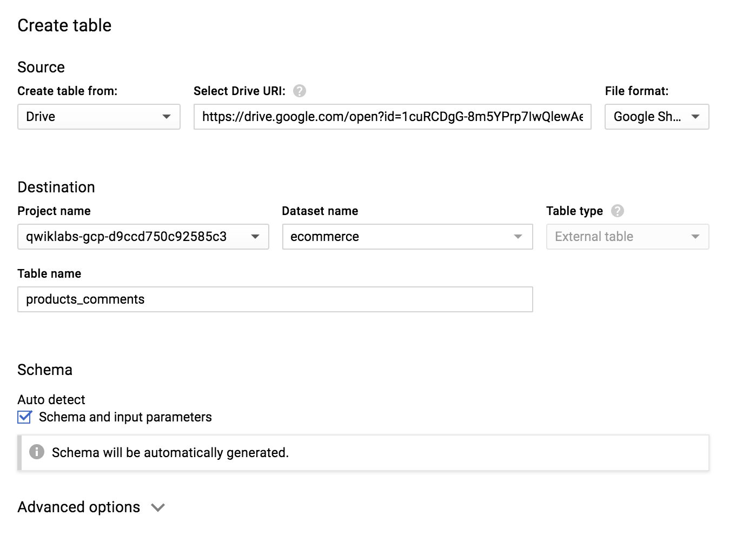This screenshot has width=756, height=536.
Task: Click the Advanced options chevron
Action: click(x=157, y=507)
